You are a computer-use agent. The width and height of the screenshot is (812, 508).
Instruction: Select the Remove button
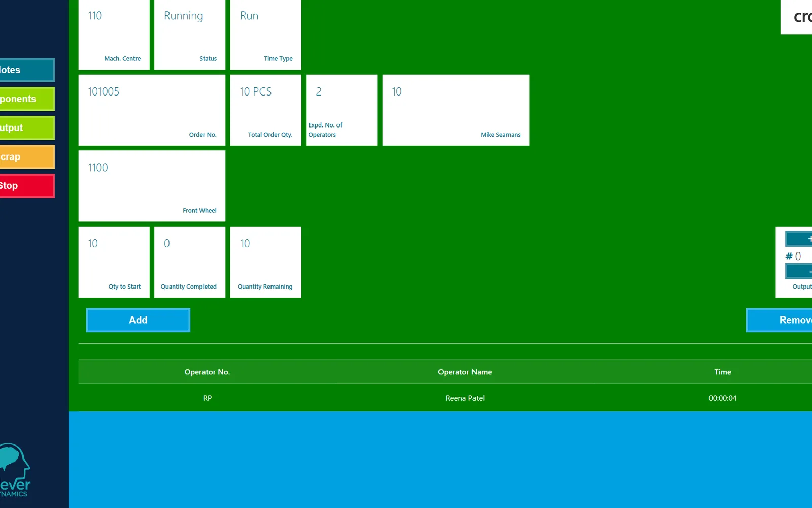[x=779, y=320]
